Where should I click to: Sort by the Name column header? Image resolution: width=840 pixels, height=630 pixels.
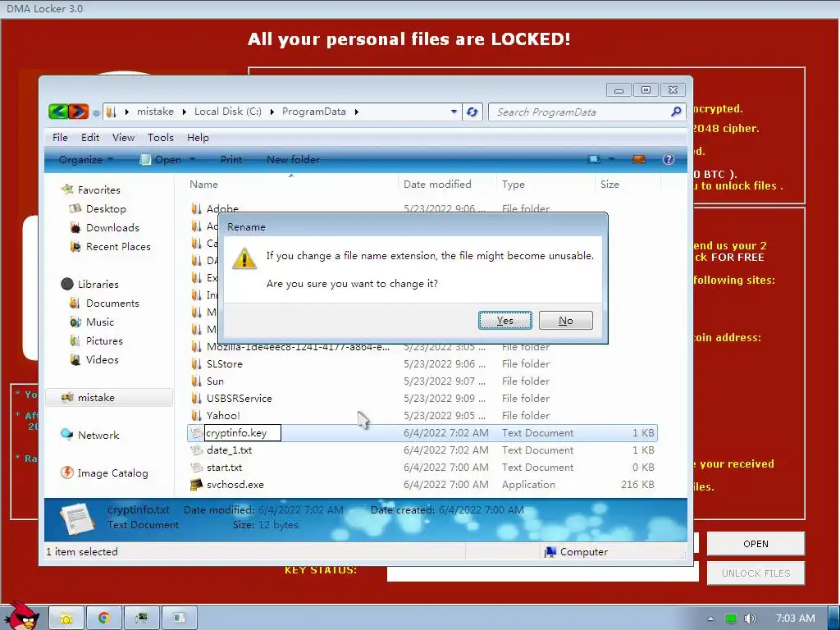pos(203,185)
